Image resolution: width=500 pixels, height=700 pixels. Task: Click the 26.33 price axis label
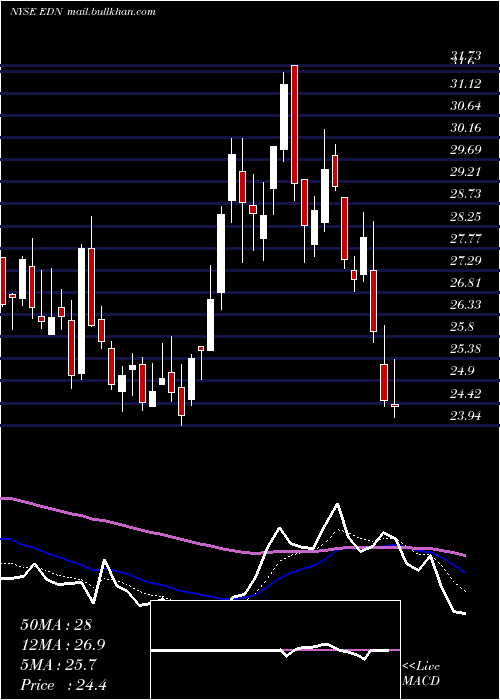point(466,304)
